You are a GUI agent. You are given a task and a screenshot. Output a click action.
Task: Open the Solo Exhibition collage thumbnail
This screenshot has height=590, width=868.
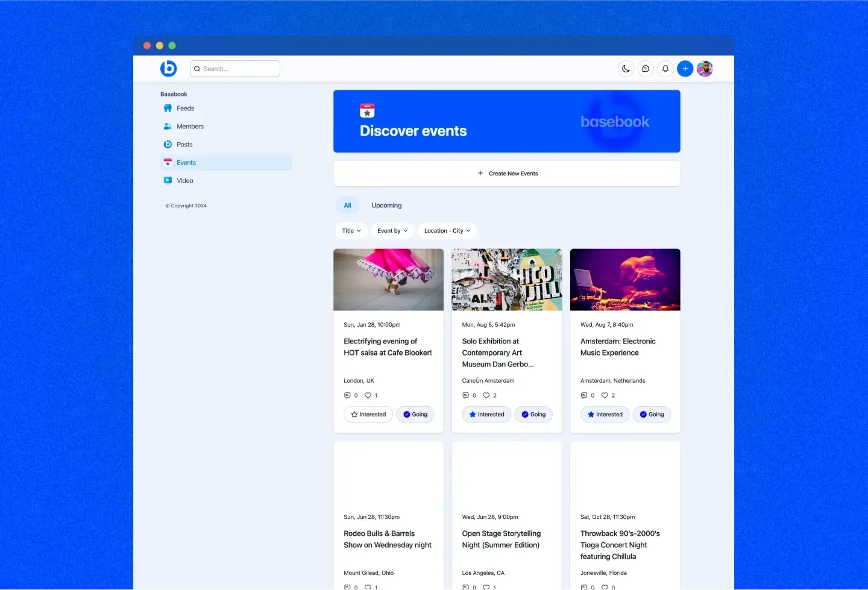click(x=507, y=280)
